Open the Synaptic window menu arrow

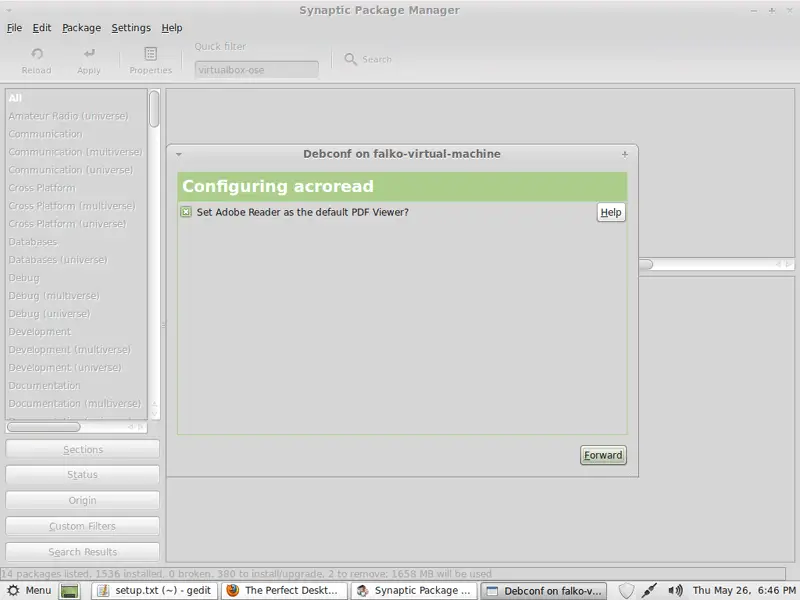point(9,10)
